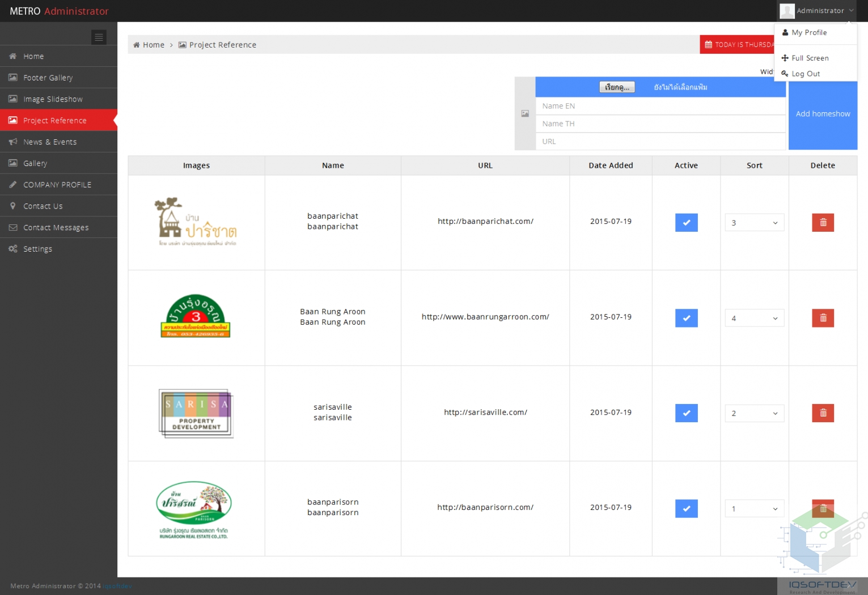Open Contact Messages in sidebar
The height and width of the screenshot is (595, 868).
(58, 227)
